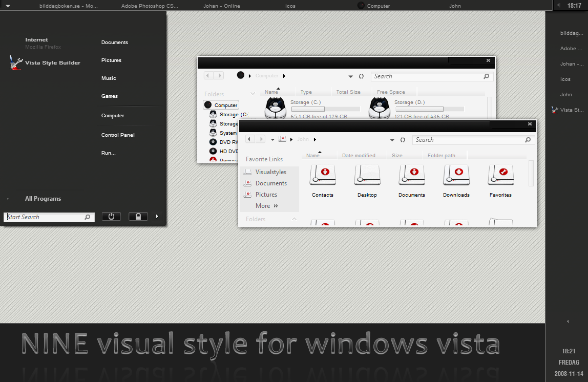Focus the Start Search input field

49,217
